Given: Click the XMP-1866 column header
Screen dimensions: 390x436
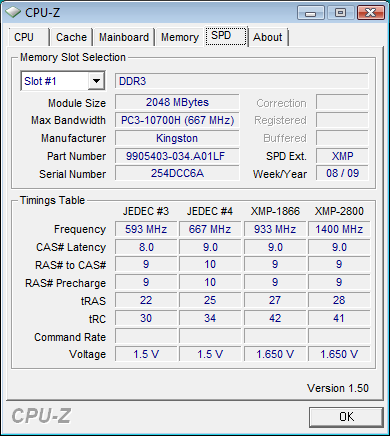Looking at the screenshot, I should pyautogui.click(x=275, y=211).
